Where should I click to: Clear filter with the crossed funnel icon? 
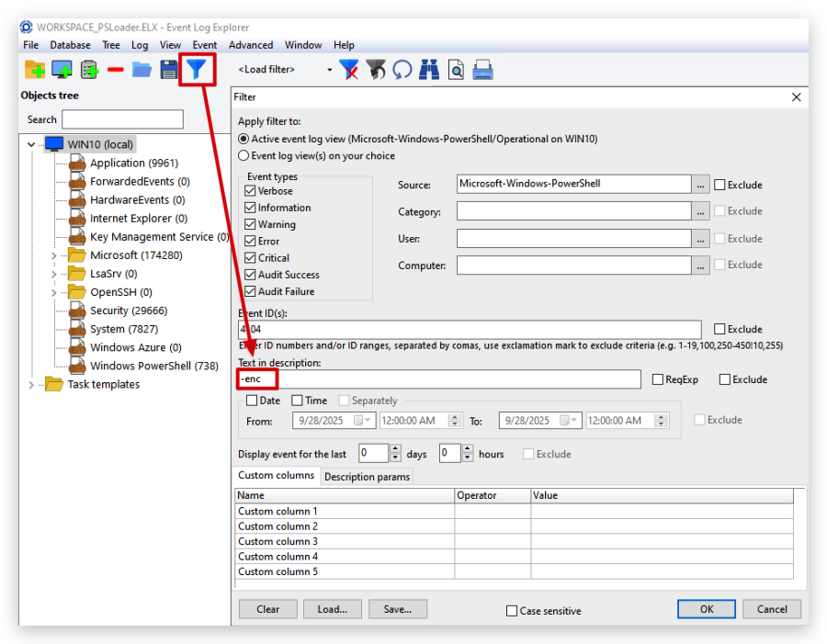pyautogui.click(x=348, y=70)
